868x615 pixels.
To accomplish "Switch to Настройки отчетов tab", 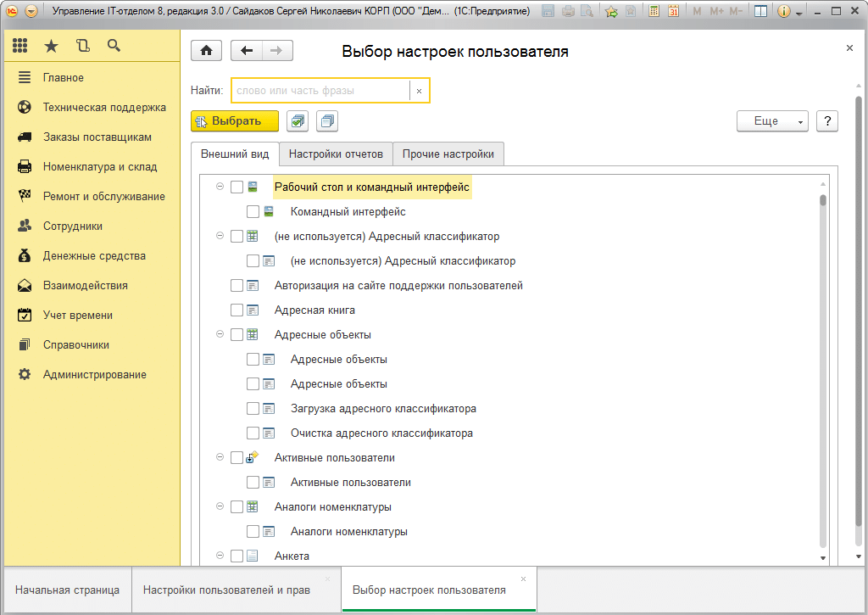I will [x=336, y=154].
